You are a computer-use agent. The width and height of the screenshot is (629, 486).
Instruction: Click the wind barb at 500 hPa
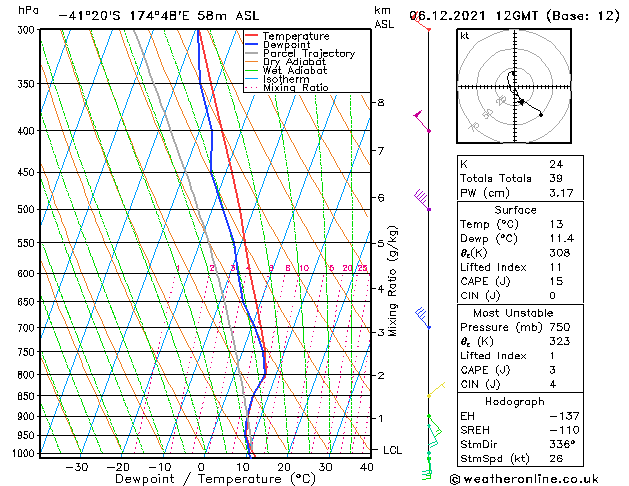[422, 199]
